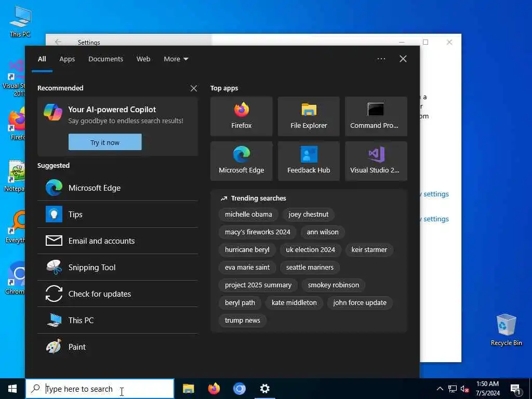The width and height of the screenshot is (532, 399).
Task: Select macy's fireworks 2024 trending search
Action: 258,232
